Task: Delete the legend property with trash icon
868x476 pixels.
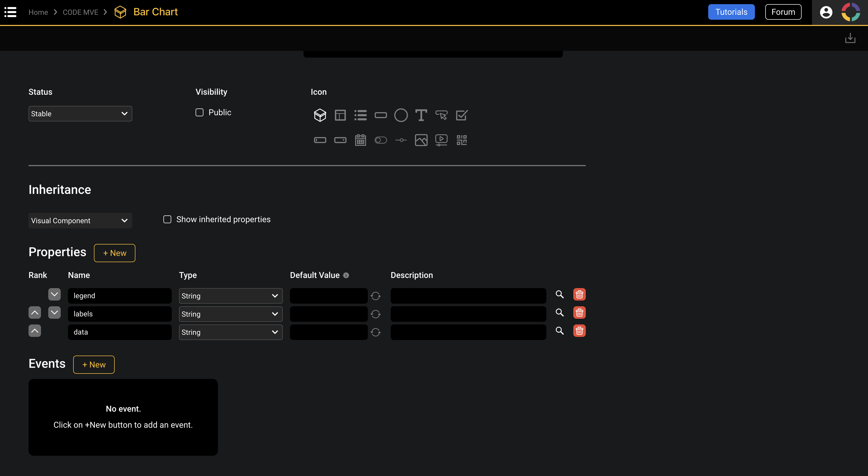Action: (x=579, y=295)
